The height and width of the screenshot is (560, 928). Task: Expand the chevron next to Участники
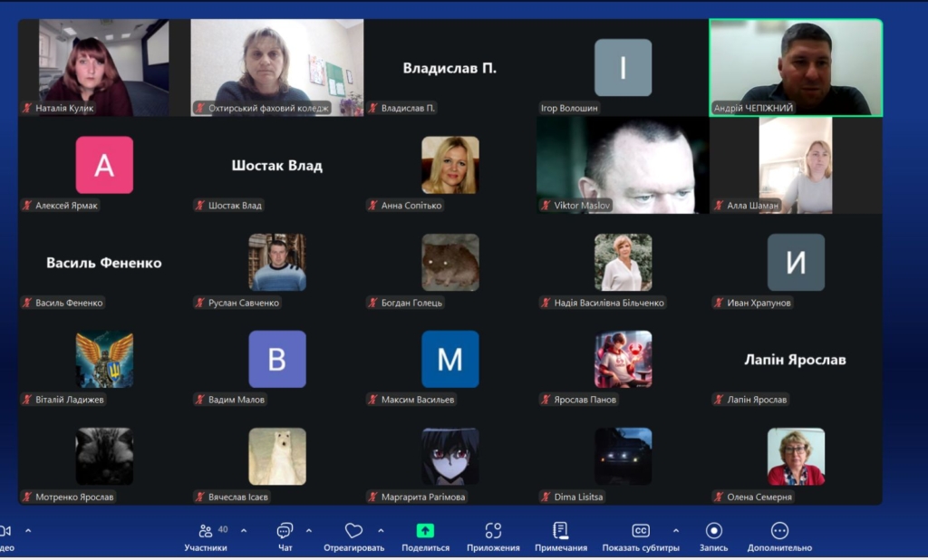tap(244, 530)
